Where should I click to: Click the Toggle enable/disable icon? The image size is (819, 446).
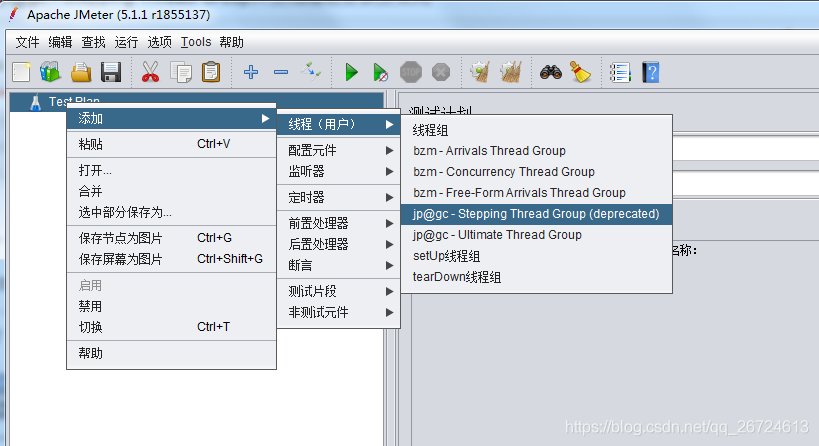tap(311, 72)
